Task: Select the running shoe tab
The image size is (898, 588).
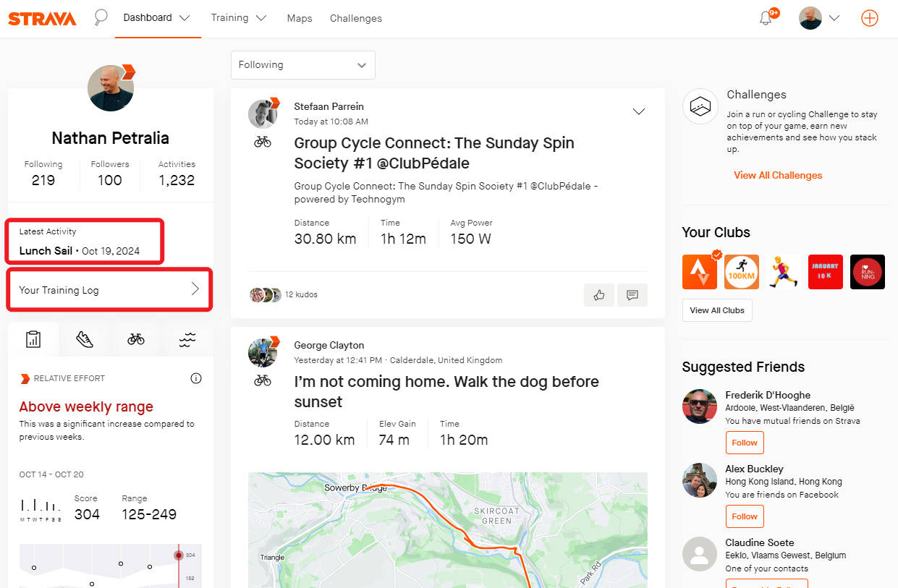Action: (85, 339)
